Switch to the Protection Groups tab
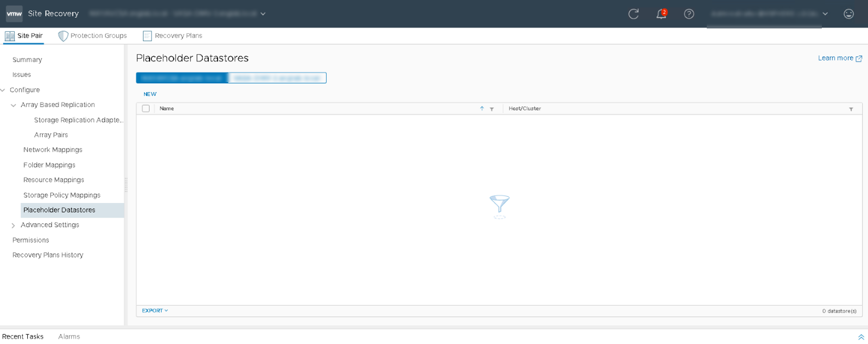This screenshot has width=868, height=344. pyautogui.click(x=92, y=36)
